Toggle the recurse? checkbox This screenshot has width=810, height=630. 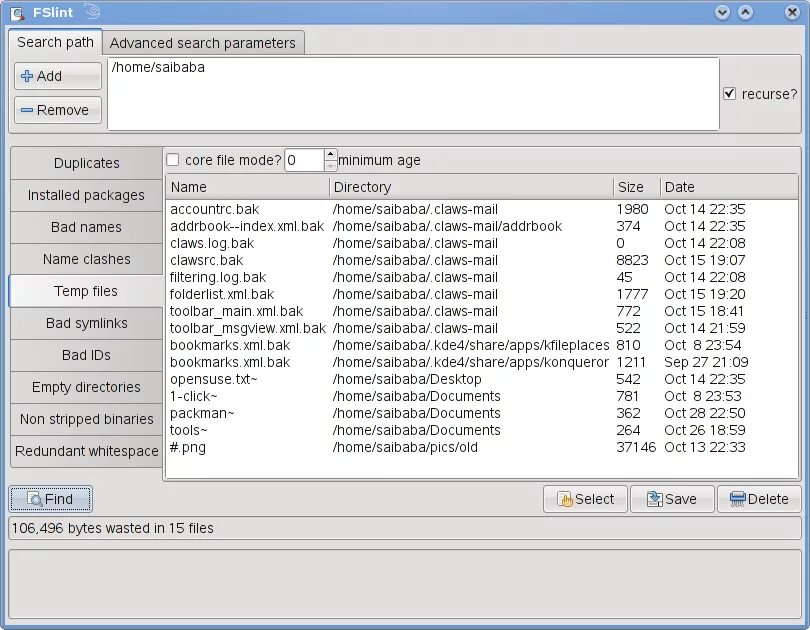click(729, 93)
